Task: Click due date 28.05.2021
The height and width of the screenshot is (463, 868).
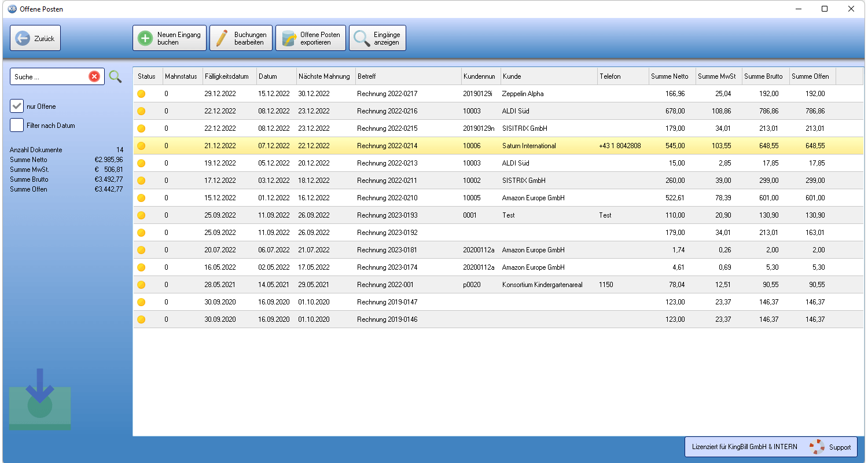Action: tap(220, 285)
